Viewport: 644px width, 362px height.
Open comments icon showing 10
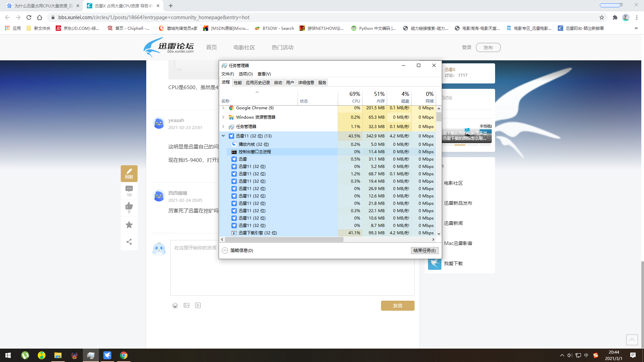pos(129,191)
